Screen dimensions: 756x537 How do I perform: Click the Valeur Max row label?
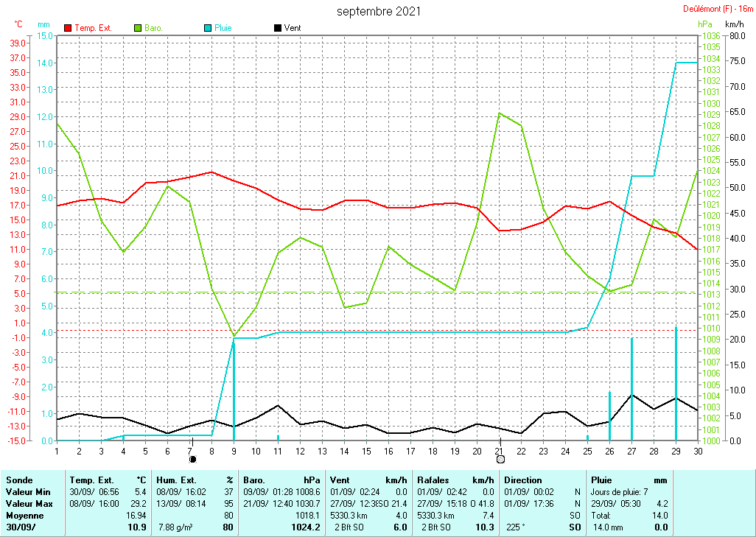(28, 503)
